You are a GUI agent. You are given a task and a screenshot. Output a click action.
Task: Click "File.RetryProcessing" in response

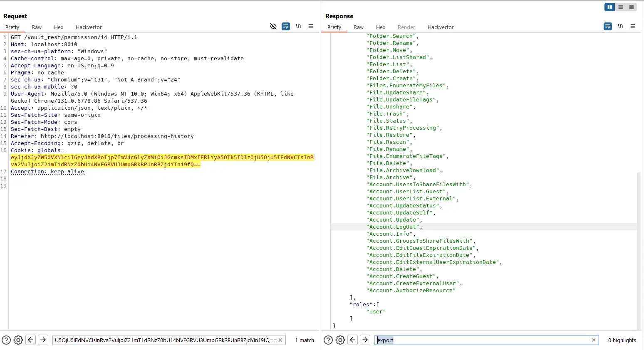point(403,128)
